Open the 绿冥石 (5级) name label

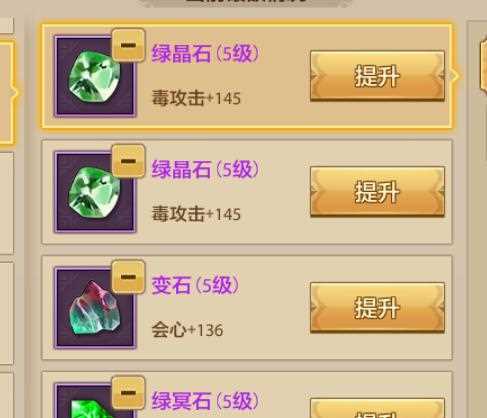coord(205,401)
